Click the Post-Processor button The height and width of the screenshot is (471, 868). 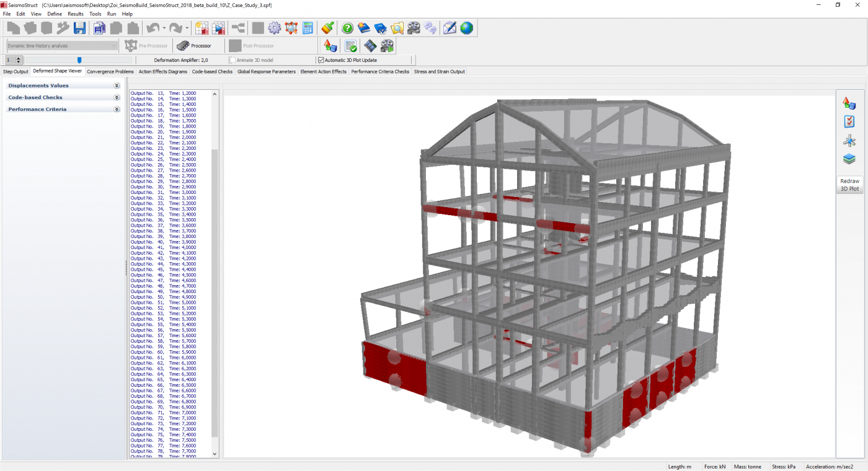pyautogui.click(x=251, y=46)
